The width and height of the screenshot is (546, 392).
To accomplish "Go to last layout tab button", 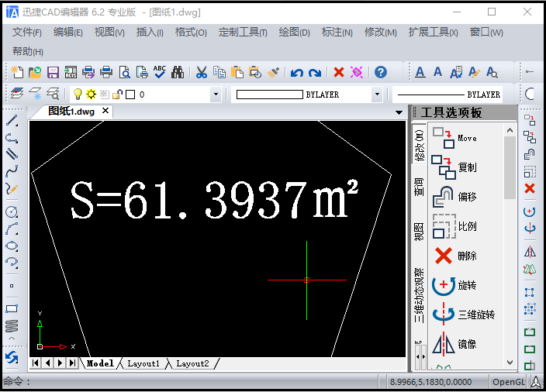I will pos(72,363).
